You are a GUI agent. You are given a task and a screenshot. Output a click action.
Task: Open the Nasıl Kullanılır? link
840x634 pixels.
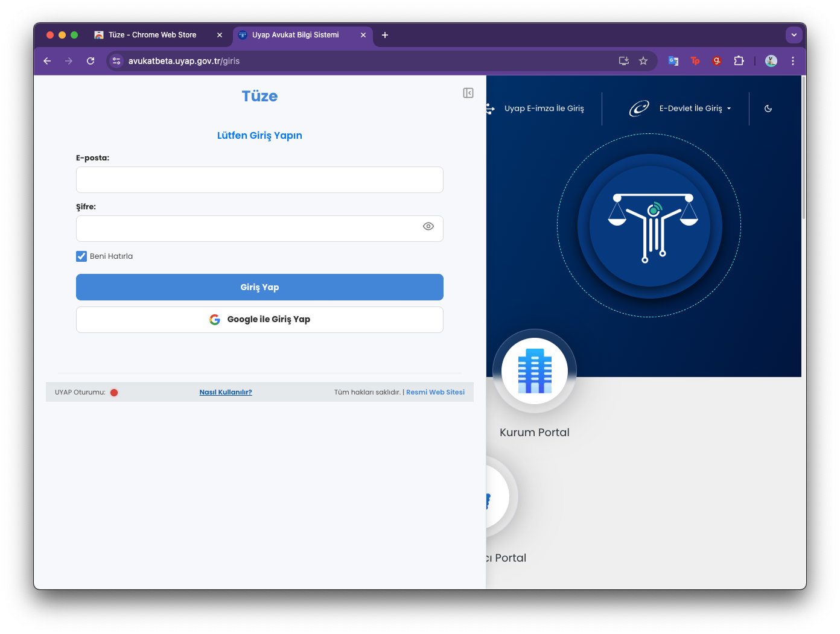pos(226,392)
